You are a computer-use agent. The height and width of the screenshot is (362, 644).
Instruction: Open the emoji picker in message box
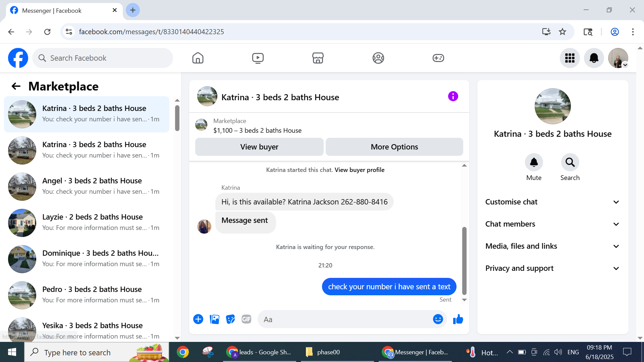coord(438,319)
